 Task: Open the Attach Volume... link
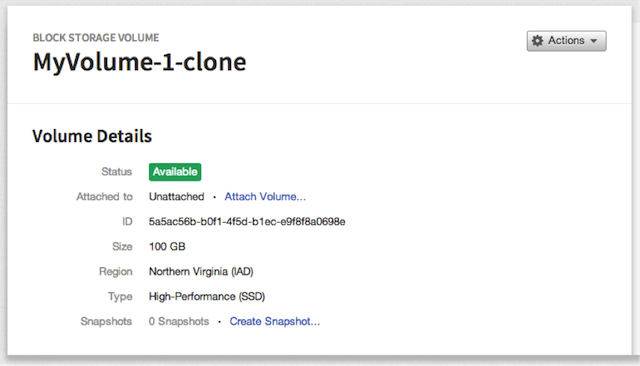coord(265,197)
